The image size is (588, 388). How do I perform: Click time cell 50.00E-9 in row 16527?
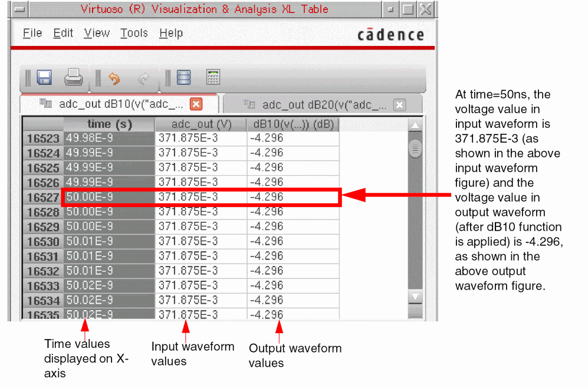(x=109, y=197)
